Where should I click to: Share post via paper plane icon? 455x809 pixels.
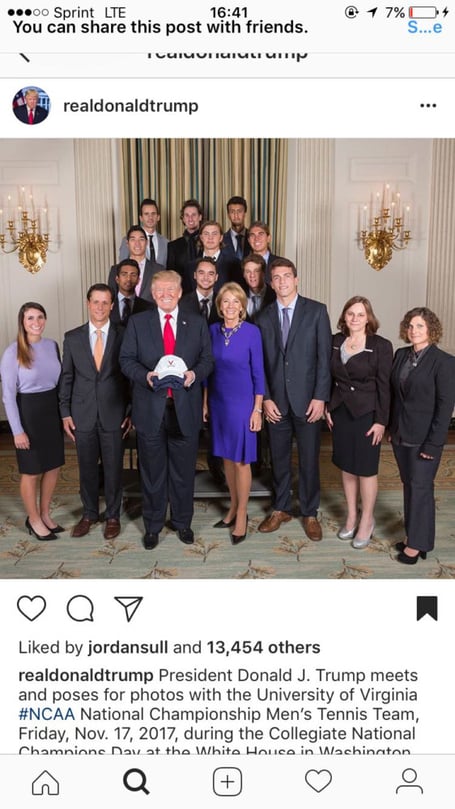pyautogui.click(x=128, y=608)
